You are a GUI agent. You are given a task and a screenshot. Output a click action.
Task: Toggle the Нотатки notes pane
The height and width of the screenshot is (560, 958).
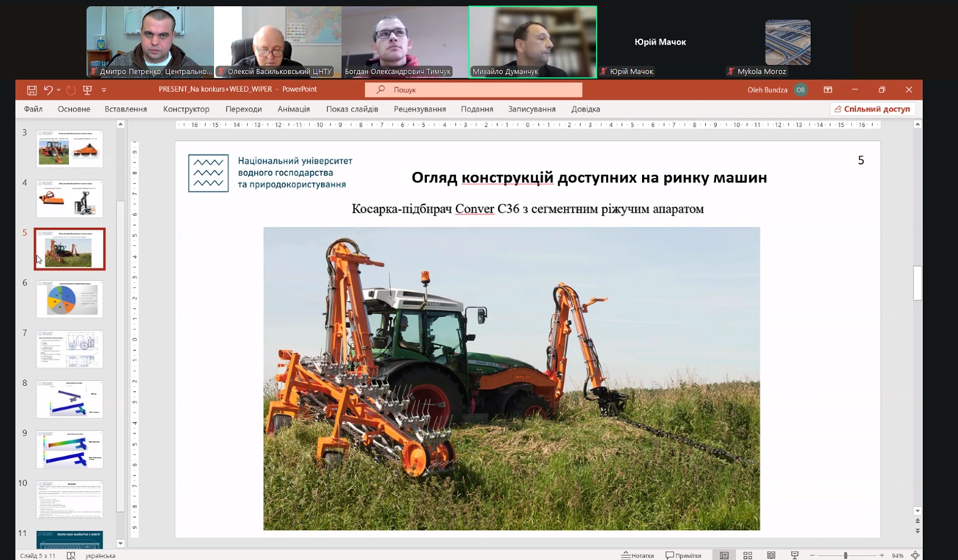tap(638, 556)
